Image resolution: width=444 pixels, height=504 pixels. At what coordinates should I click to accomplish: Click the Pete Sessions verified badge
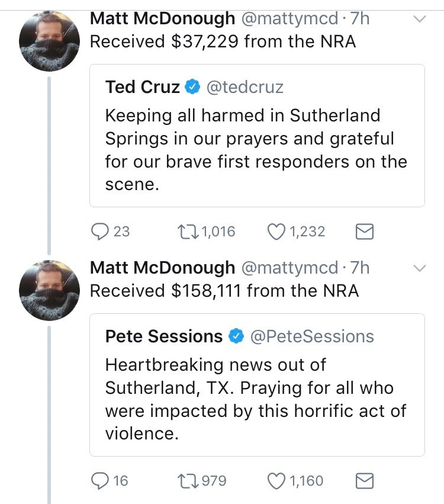click(x=236, y=336)
